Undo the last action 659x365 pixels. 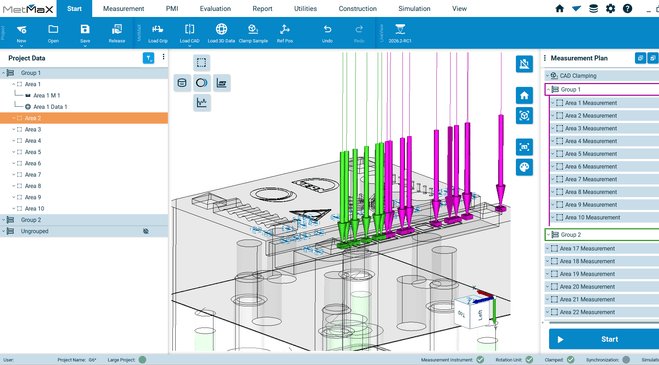pyautogui.click(x=327, y=29)
